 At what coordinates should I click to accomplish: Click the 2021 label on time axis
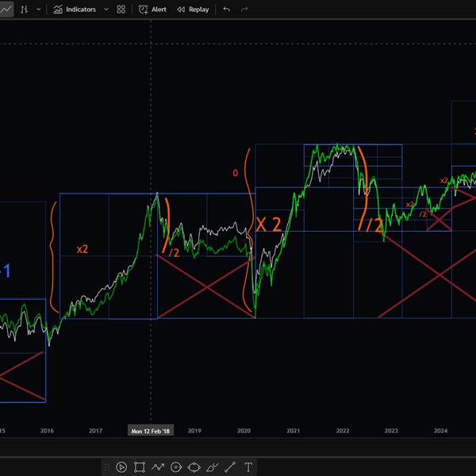point(294,431)
